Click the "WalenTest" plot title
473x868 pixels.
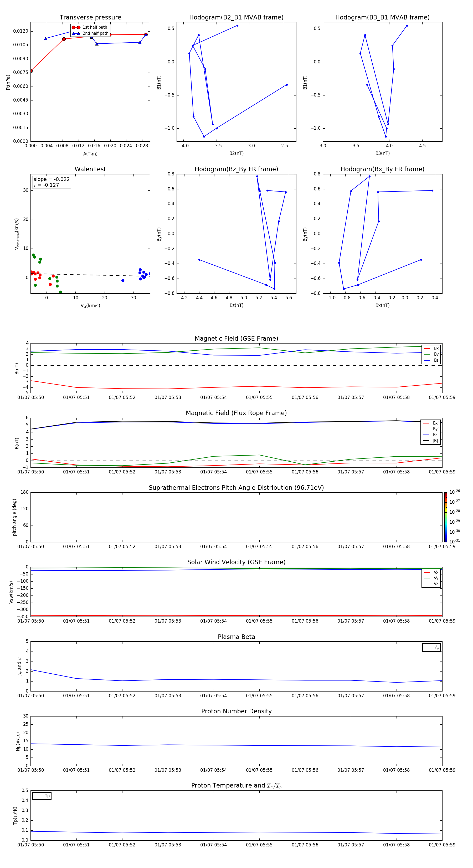tap(90, 169)
